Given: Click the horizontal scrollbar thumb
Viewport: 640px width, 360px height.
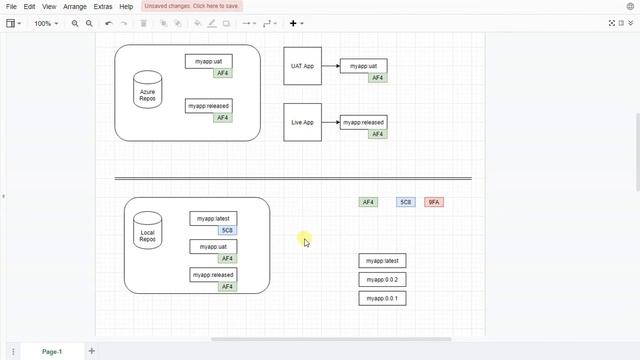Looking at the screenshot, I should coord(331,339).
